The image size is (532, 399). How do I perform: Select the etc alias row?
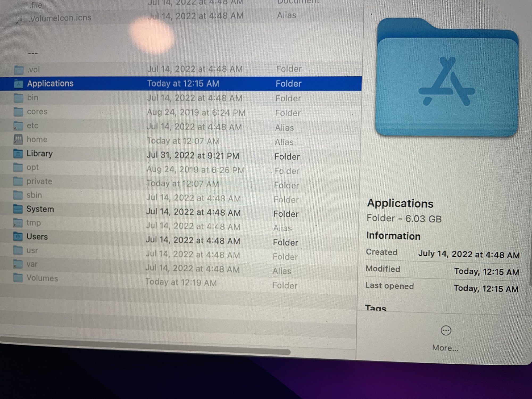click(x=32, y=126)
